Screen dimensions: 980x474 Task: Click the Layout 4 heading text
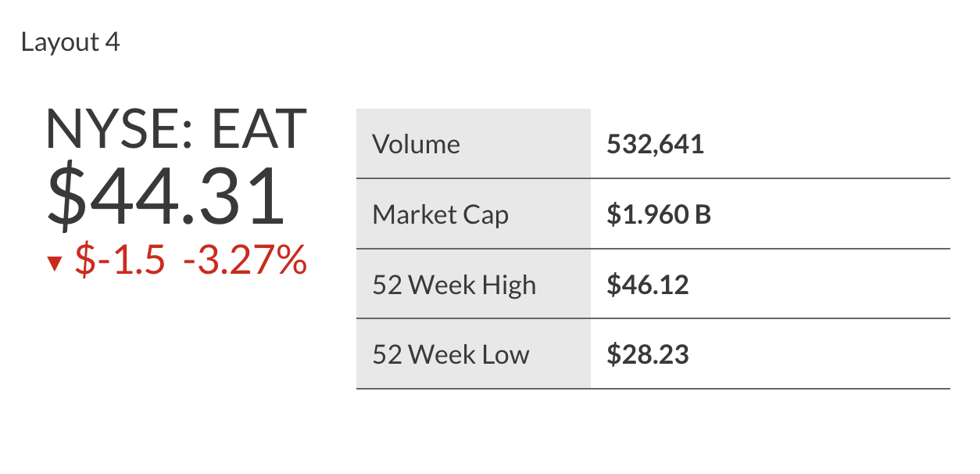click(x=70, y=42)
